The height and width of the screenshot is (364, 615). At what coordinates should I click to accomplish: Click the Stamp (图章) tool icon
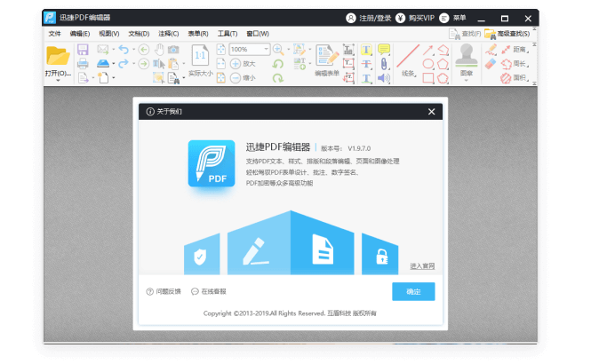467,55
